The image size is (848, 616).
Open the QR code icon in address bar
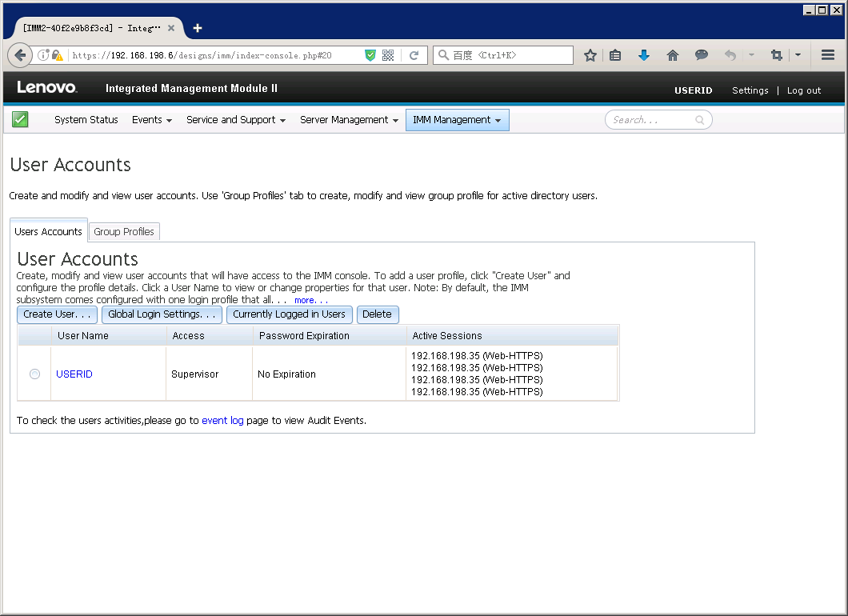(x=388, y=55)
